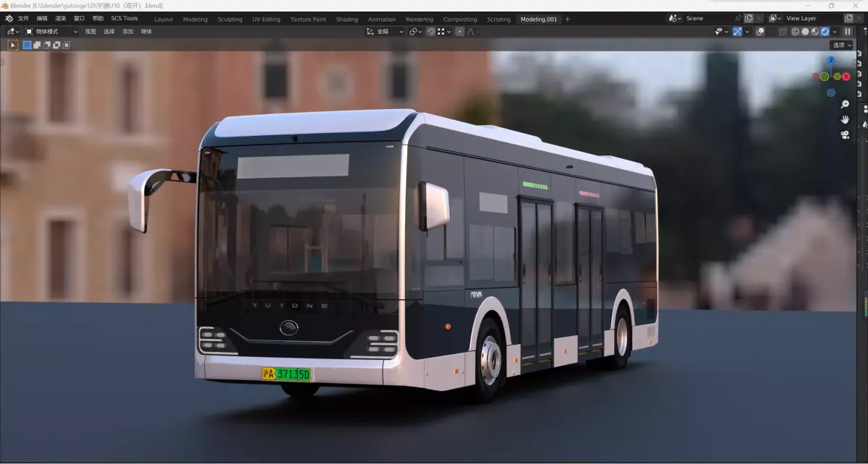868x464 pixels.
Task: Toggle X-ray mode button
Action: (781, 32)
